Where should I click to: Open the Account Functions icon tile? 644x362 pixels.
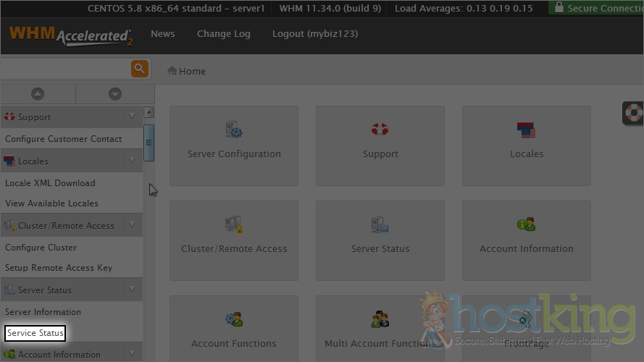click(234, 331)
